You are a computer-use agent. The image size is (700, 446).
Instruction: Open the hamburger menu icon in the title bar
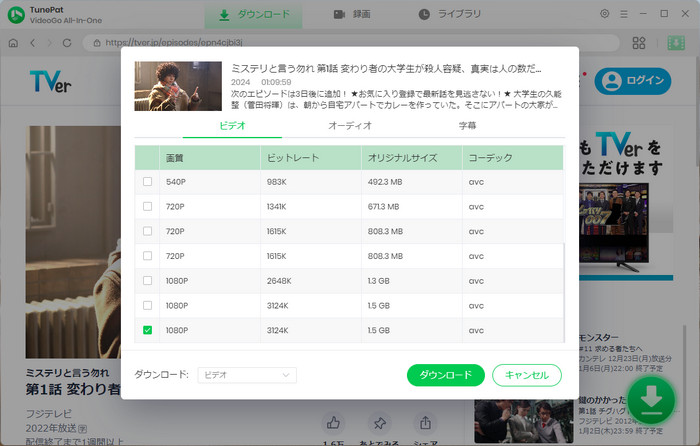tap(624, 14)
